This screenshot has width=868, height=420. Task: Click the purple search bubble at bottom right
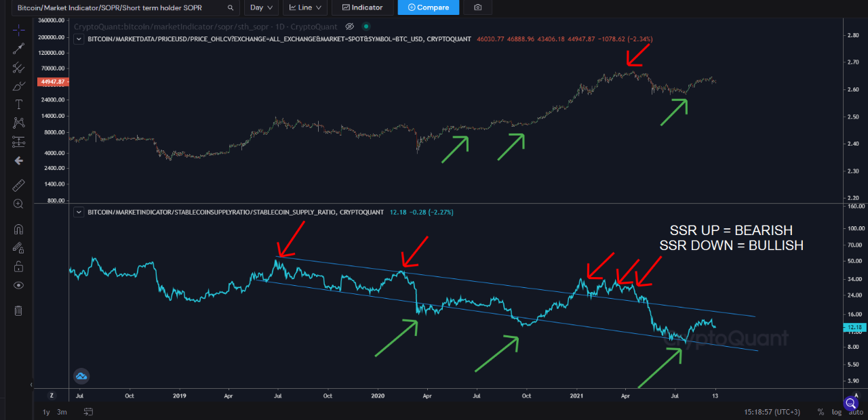(x=851, y=403)
